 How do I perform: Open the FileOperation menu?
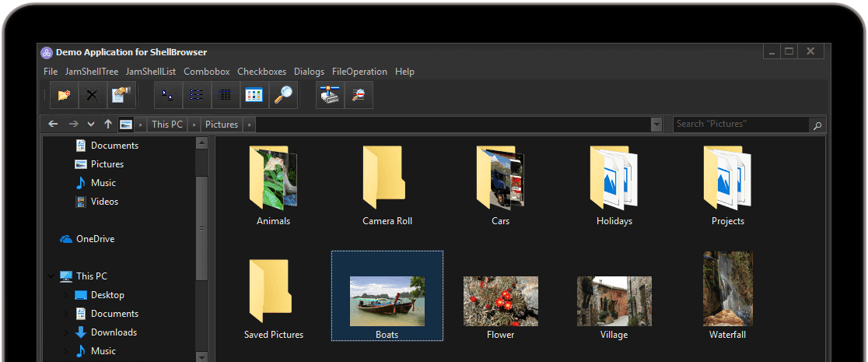pyautogui.click(x=359, y=72)
